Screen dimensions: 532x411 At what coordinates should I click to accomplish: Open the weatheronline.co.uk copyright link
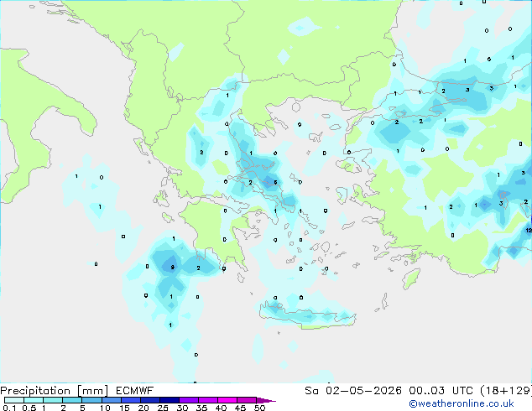(x=462, y=403)
